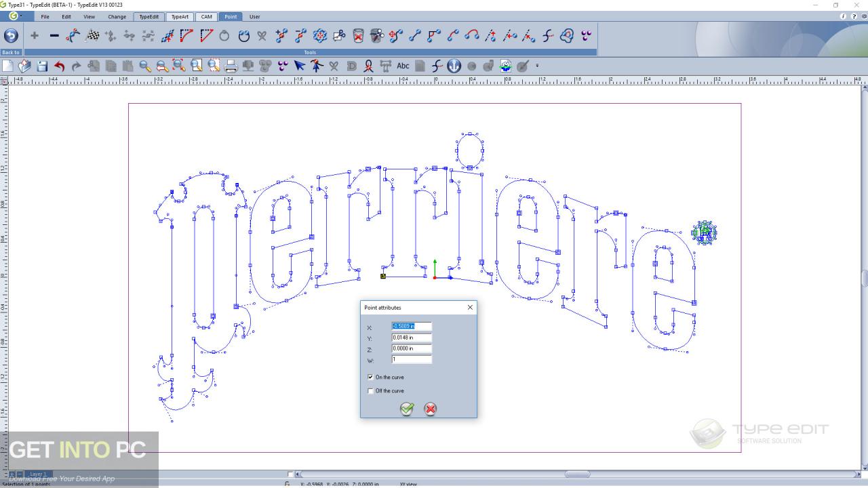Click the W weight input field
Image resolution: width=868 pixels, height=488 pixels.
click(412, 359)
